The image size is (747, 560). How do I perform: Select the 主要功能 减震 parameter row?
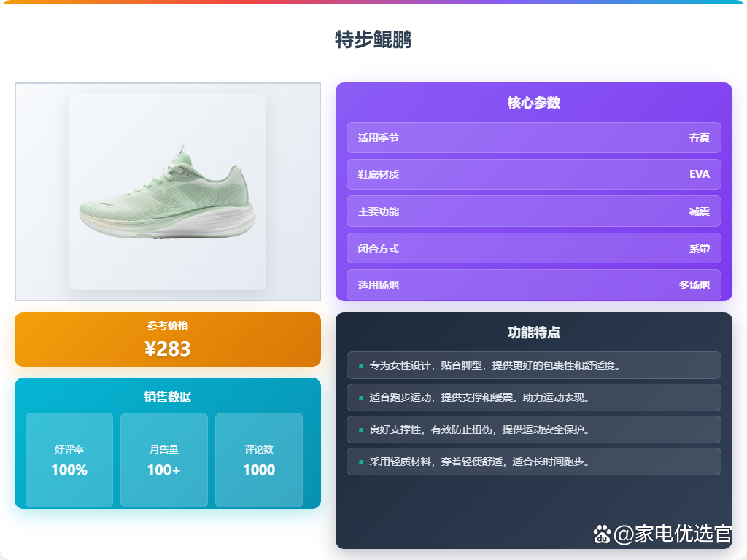point(533,211)
